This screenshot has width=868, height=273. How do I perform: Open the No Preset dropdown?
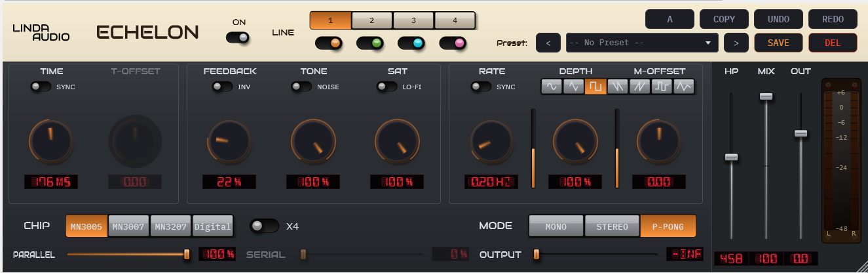[x=642, y=43]
